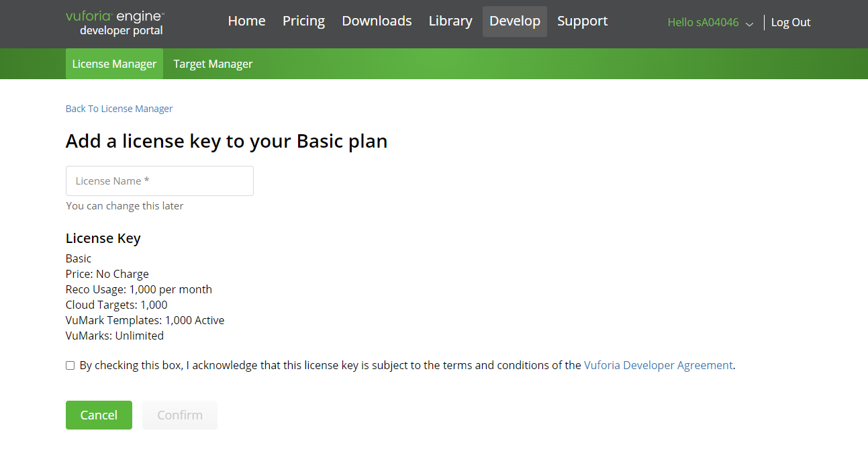Click the 'Basic' plan name text
This screenshot has width=868, height=449.
pyautogui.click(x=79, y=258)
